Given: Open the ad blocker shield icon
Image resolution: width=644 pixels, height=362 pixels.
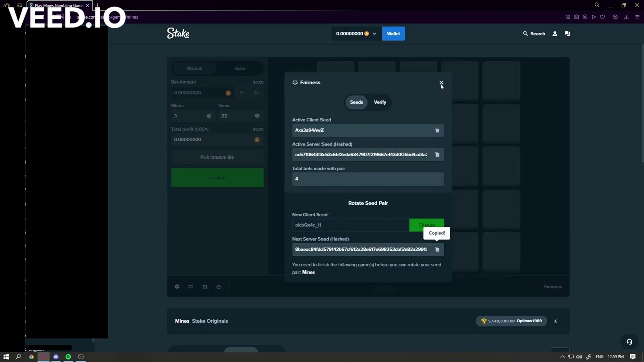Looking at the screenshot, I should coord(585,17).
